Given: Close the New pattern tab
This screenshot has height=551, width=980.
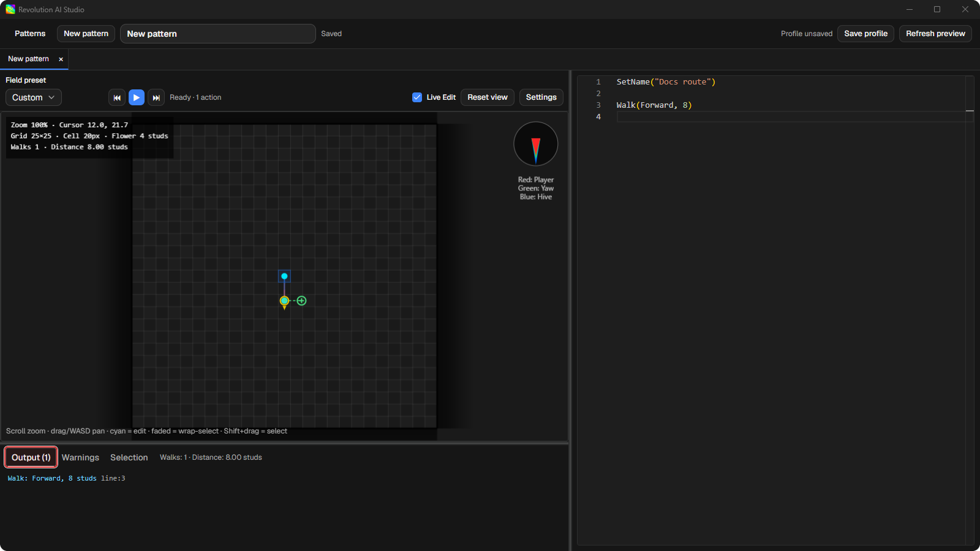Looking at the screenshot, I should pyautogui.click(x=61, y=59).
